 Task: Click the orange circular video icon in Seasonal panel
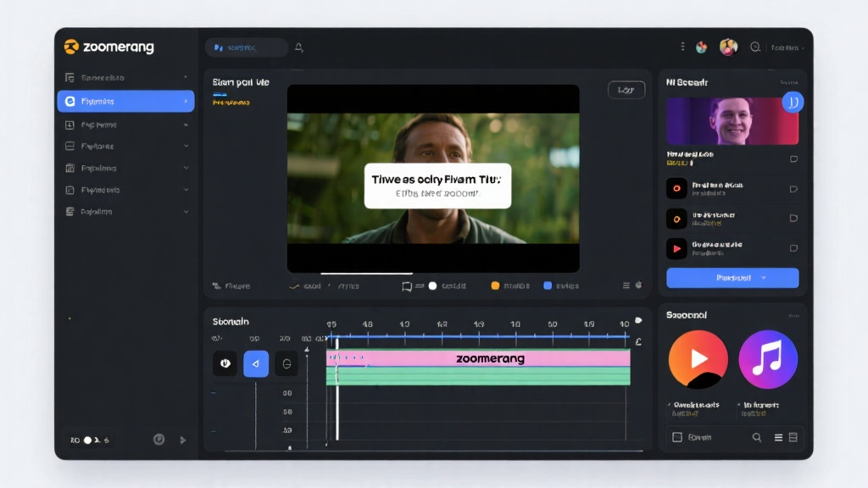(x=697, y=359)
